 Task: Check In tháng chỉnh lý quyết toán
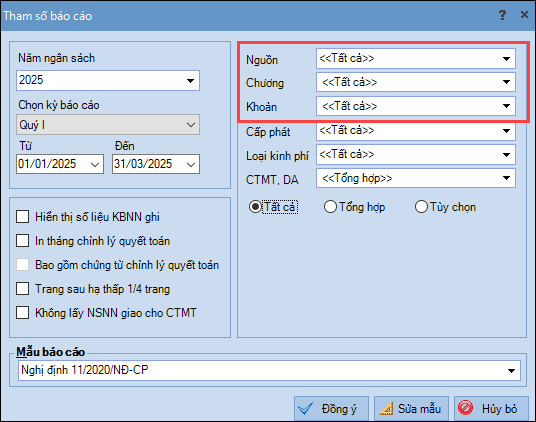tap(23, 241)
